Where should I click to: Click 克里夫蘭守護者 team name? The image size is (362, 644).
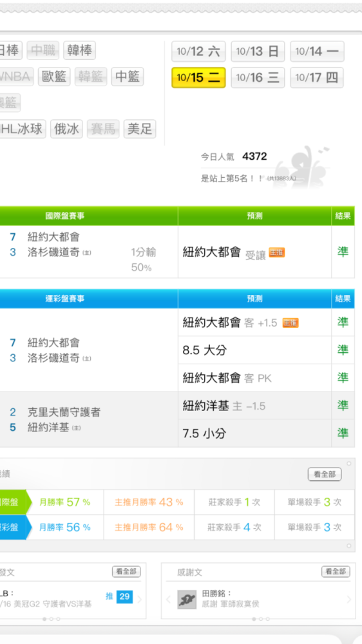(64, 412)
